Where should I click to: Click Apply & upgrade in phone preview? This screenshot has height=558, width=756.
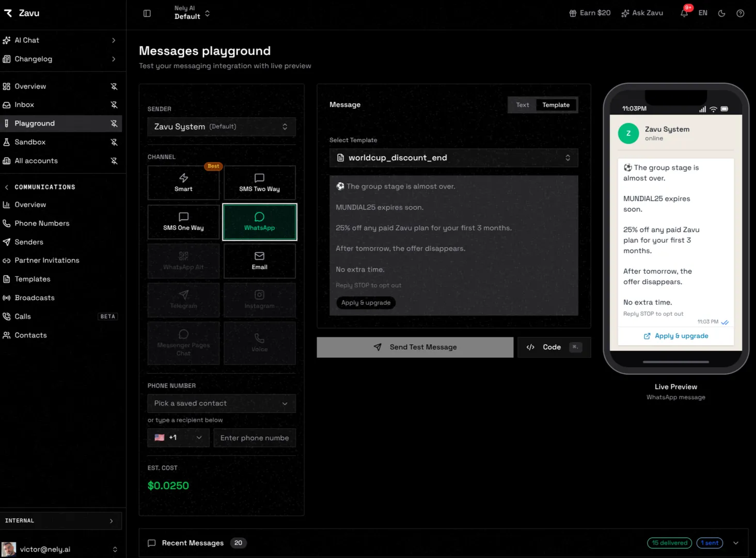coord(676,336)
